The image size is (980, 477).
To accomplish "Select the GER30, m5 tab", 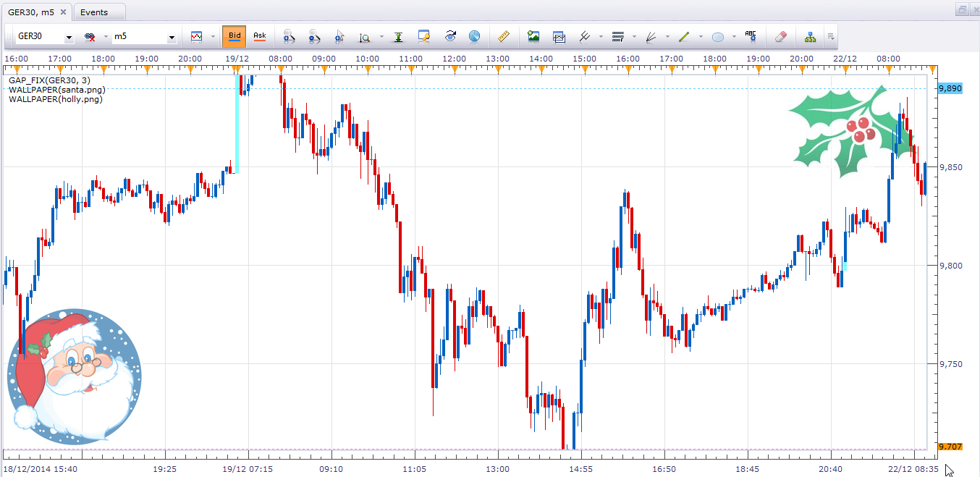I will [37, 12].
